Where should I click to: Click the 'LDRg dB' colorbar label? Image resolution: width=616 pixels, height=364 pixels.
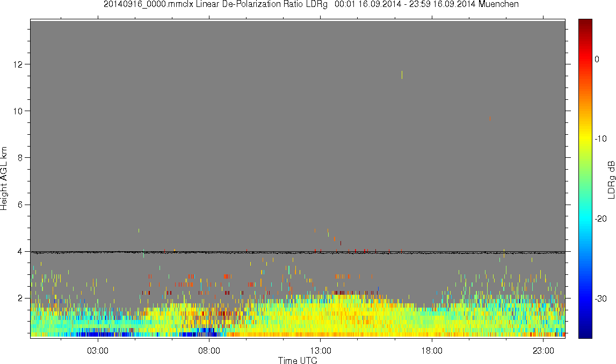pyautogui.click(x=611, y=179)
